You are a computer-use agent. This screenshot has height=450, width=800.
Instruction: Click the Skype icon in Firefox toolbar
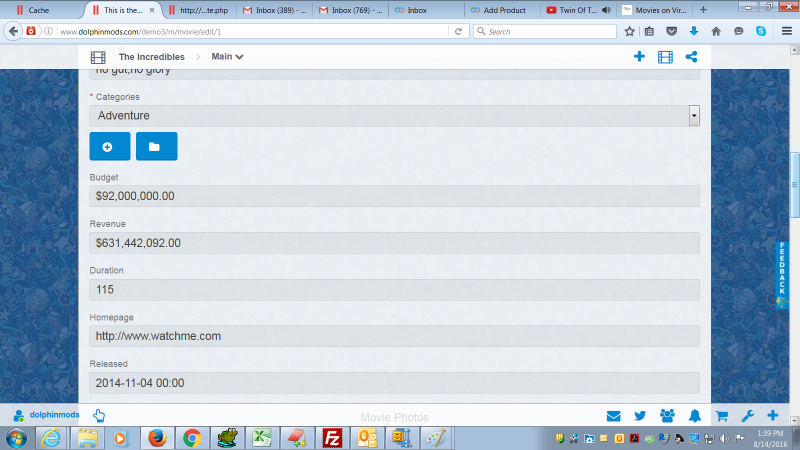point(761,31)
